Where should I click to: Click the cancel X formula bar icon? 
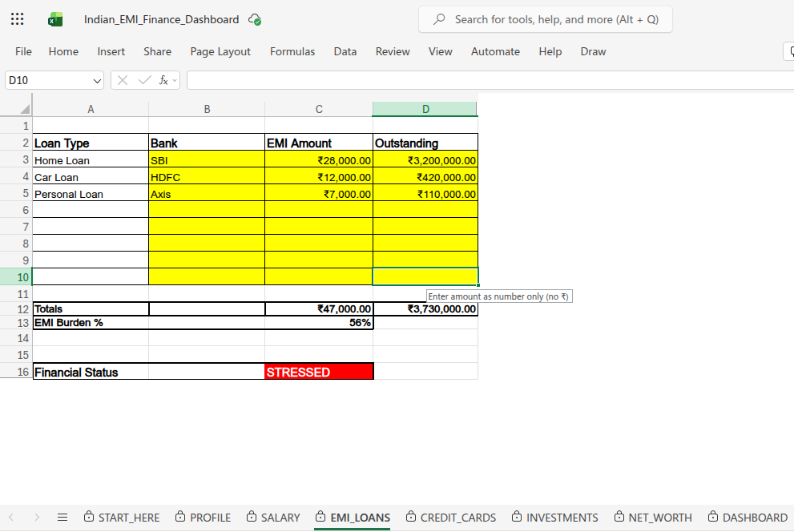122,80
